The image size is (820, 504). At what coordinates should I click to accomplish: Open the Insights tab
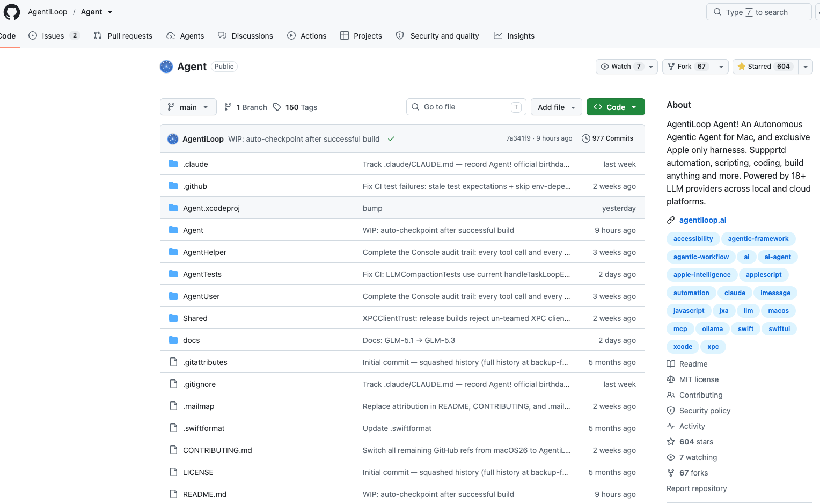[514, 36]
